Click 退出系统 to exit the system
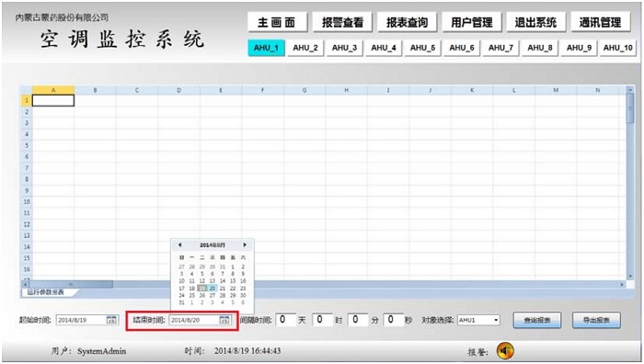Screen dimensions: 644x364 (x=536, y=22)
